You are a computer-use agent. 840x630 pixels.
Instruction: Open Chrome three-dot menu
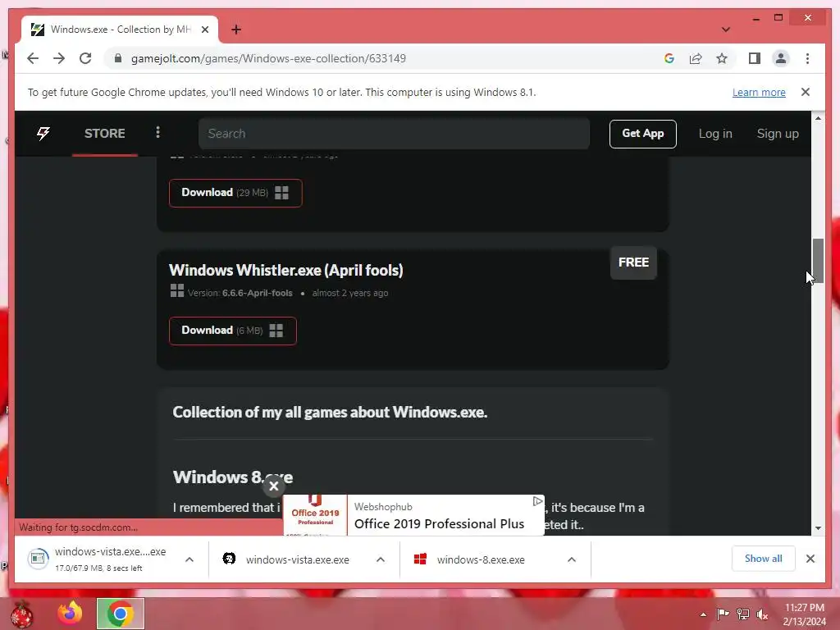pos(807,58)
